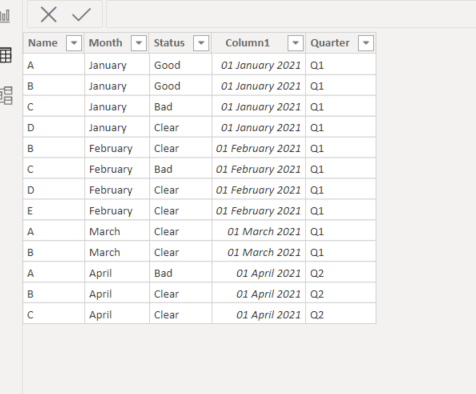This screenshot has width=476, height=394.
Task: Switch to Data view table icon
Action: click(x=6, y=55)
